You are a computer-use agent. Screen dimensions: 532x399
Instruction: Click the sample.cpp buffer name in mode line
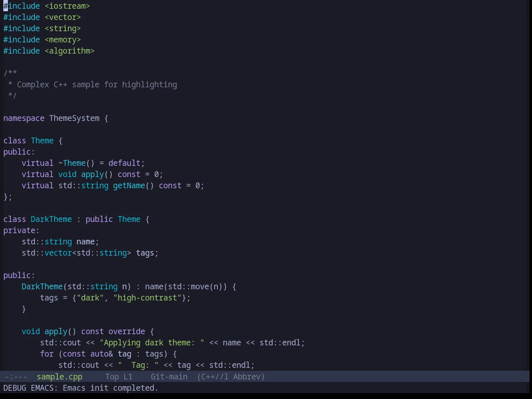click(59, 377)
